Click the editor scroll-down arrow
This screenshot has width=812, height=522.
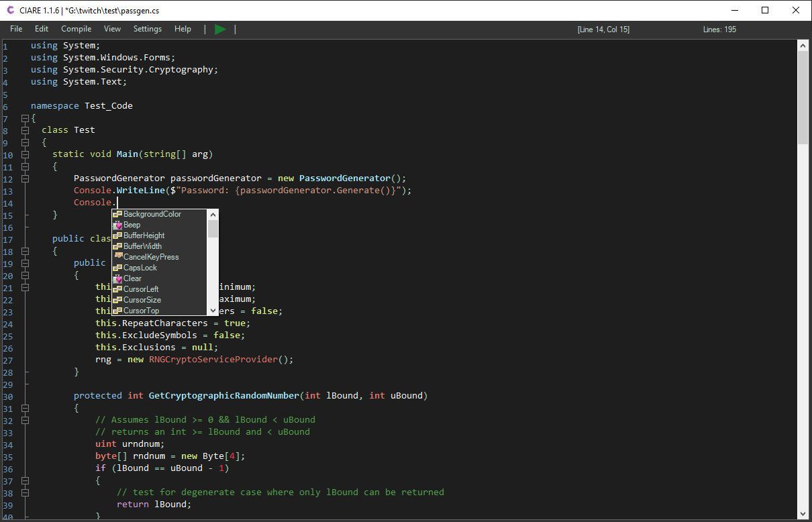coord(803,514)
